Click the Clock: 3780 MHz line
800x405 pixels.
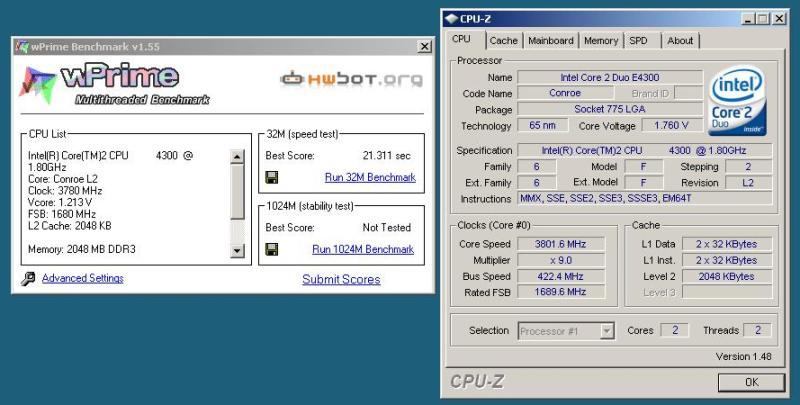tap(65, 191)
